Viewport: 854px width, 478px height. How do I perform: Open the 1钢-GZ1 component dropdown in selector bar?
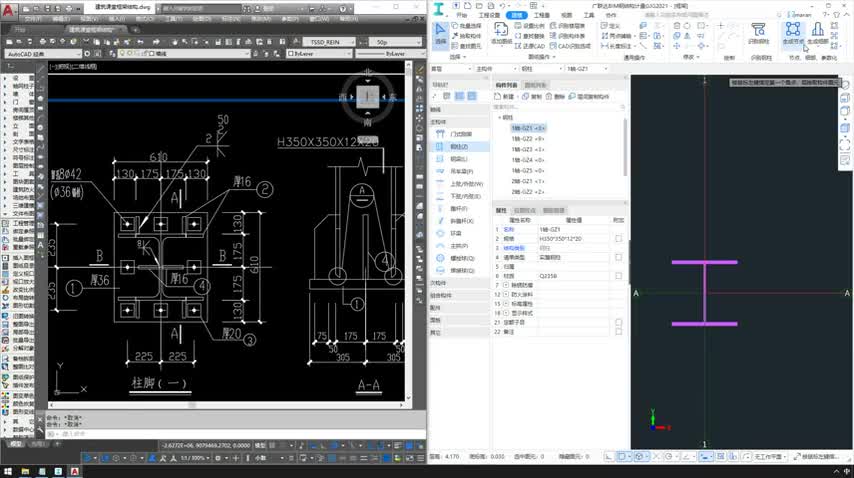point(586,69)
